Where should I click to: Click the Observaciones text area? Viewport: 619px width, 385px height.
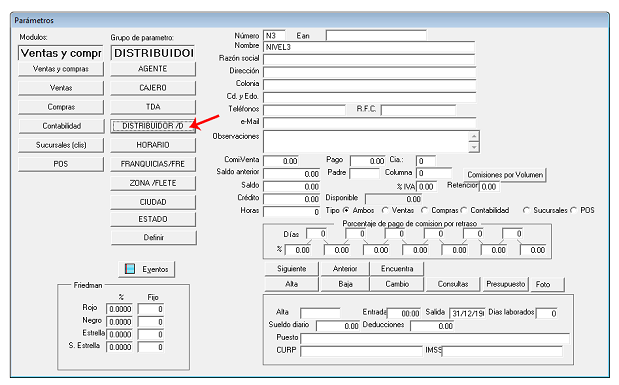[366, 142]
